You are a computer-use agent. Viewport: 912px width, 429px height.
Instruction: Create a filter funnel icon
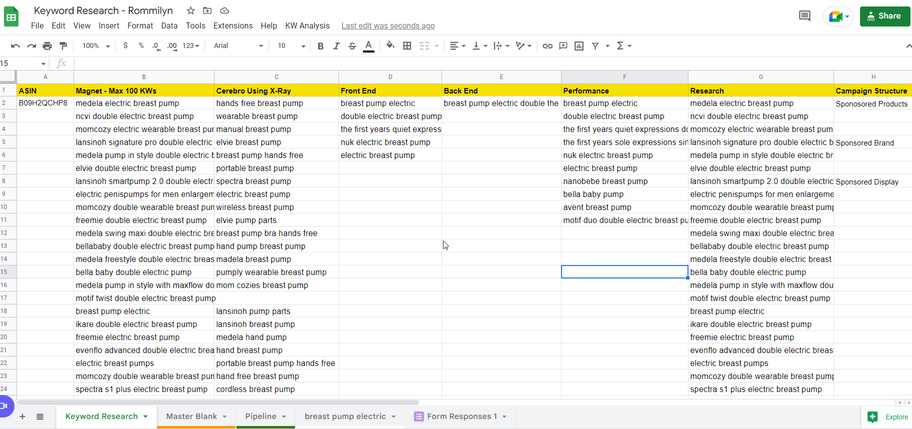[595, 46]
